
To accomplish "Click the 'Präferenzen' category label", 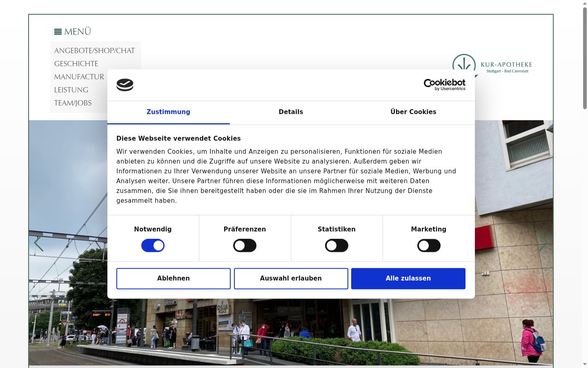I will [x=245, y=229].
